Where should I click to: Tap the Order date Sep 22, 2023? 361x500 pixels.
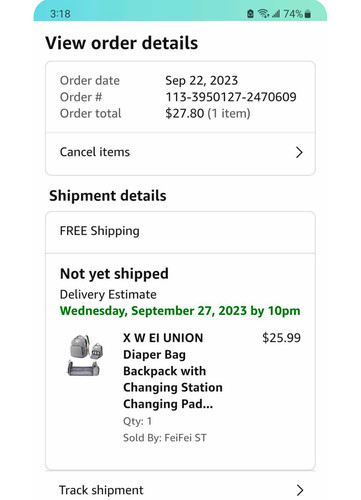click(202, 81)
